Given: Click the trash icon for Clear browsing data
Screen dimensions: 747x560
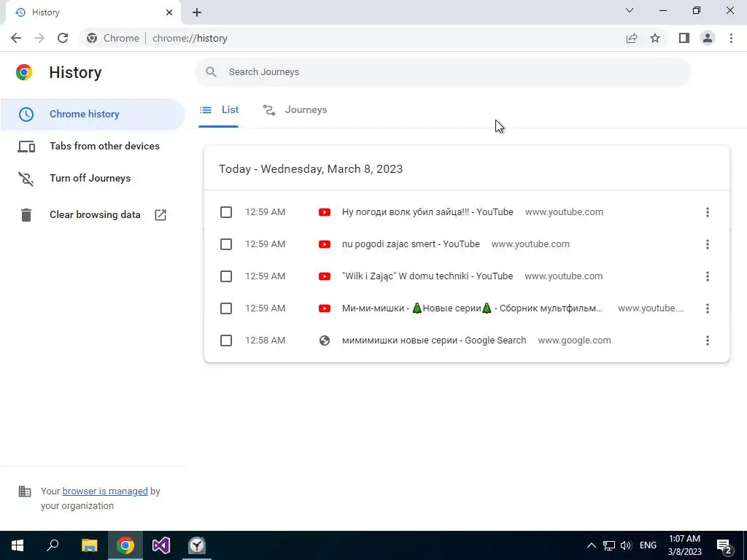Looking at the screenshot, I should click(x=26, y=215).
